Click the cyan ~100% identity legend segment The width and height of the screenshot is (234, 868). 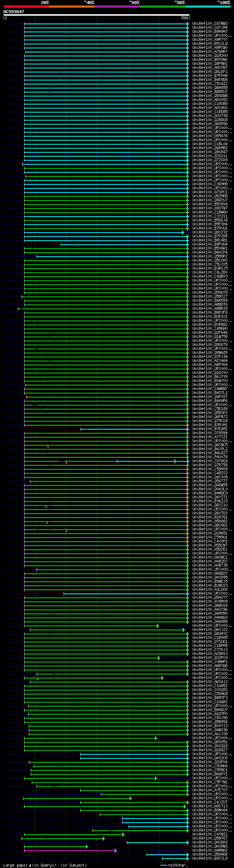tap(208, 7)
